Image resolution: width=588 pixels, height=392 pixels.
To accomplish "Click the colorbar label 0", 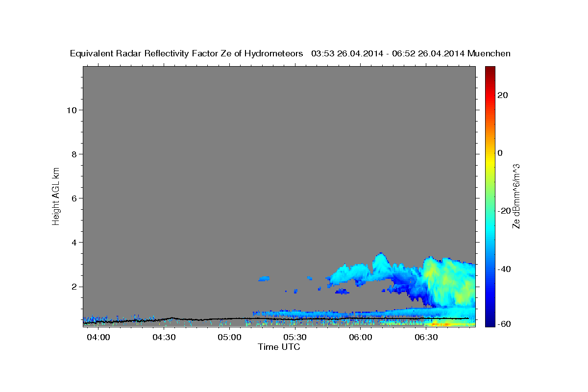I will 500,153.
